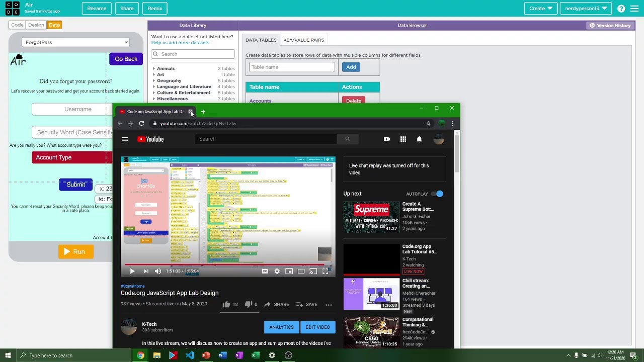Open the video player settings gear

pyautogui.click(x=277, y=271)
